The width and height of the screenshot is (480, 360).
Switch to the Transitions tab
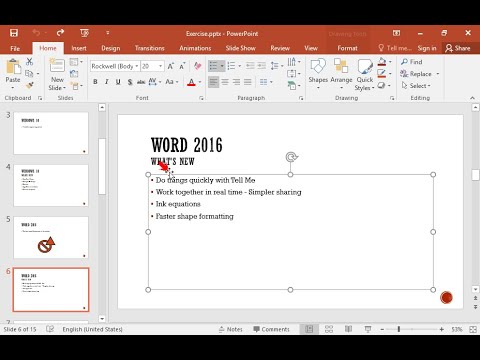point(150,48)
